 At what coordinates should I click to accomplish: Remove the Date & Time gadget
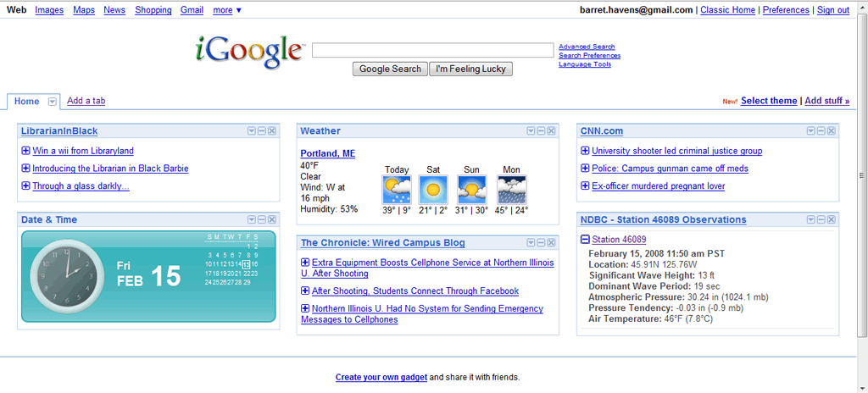coord(272,219)
